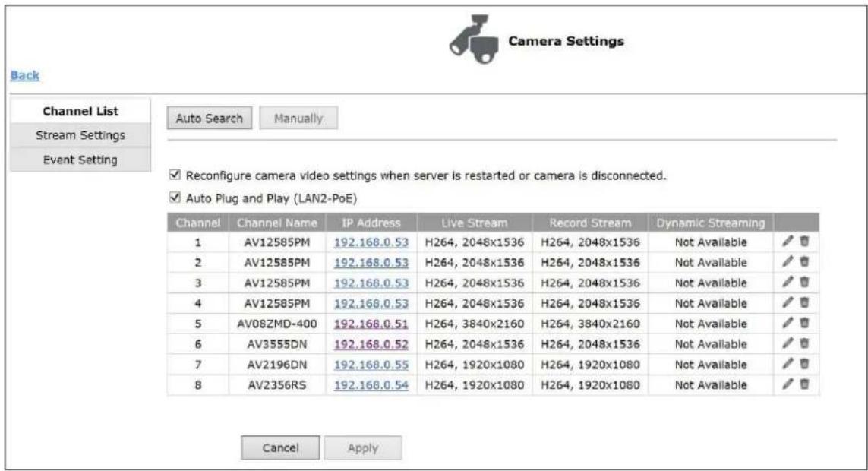The height and width of the screenshot is (471, 868).
Task: Click Not Available in AV2356RS row
Action: [711, 384]
